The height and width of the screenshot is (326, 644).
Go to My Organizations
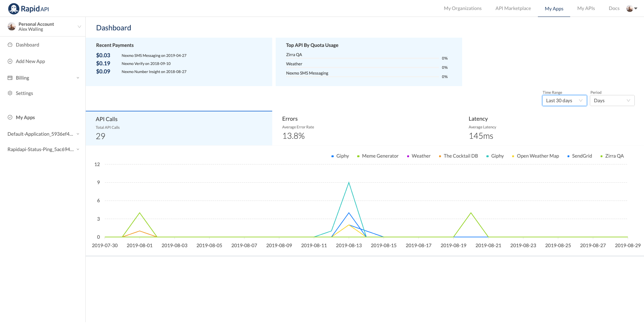coord(463,8)
